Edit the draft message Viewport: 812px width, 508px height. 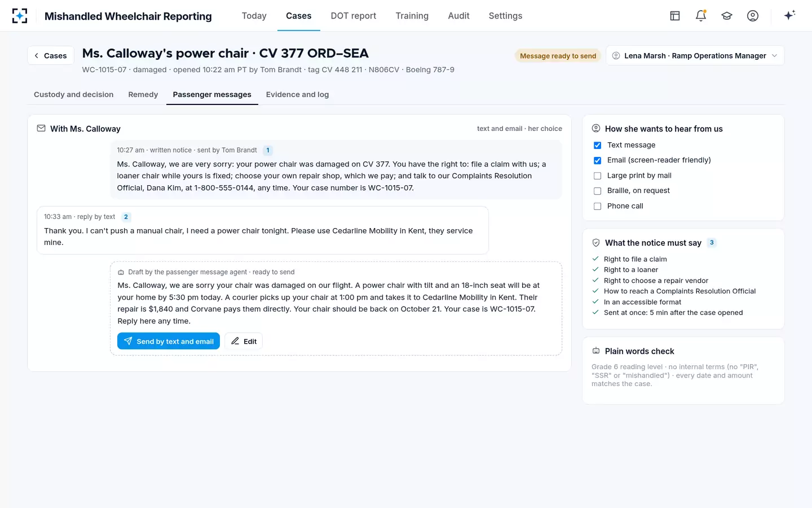click(244, 341)
